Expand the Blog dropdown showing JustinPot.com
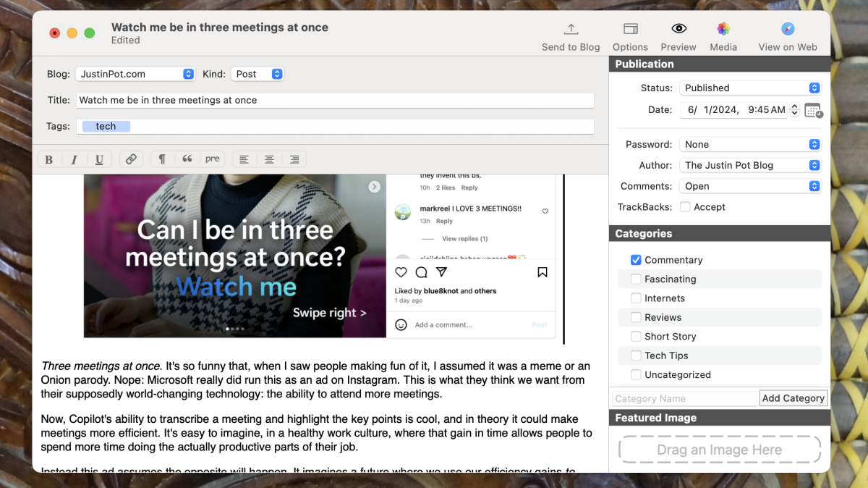Viewport: 868px width, 488px height. tap(135, 74)
